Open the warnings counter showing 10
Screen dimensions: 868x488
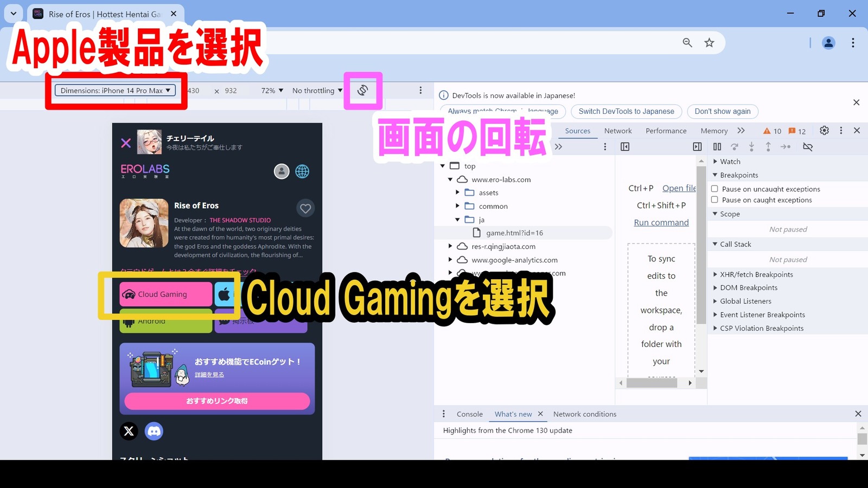coord(773,131)
